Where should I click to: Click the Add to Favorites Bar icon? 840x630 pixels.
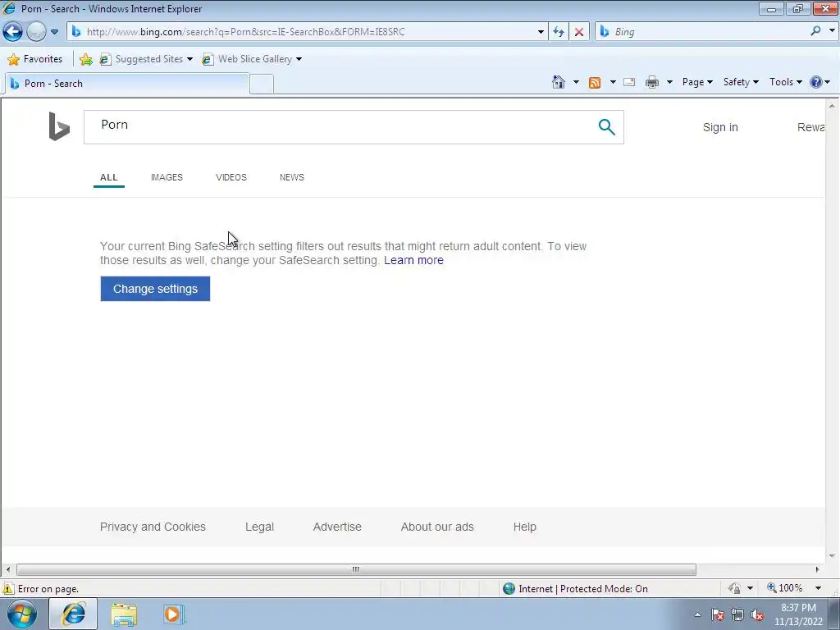click(x=85, y=59)
